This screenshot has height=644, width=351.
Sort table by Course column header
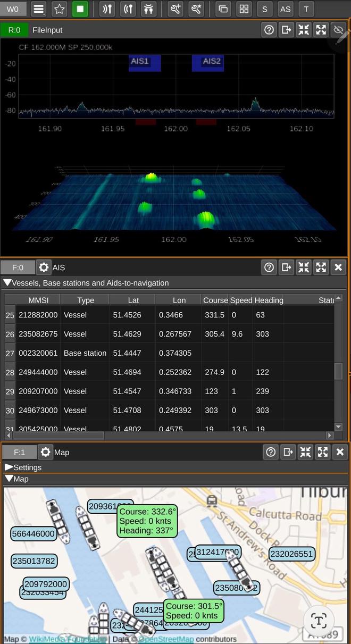(x=215, y=300)
